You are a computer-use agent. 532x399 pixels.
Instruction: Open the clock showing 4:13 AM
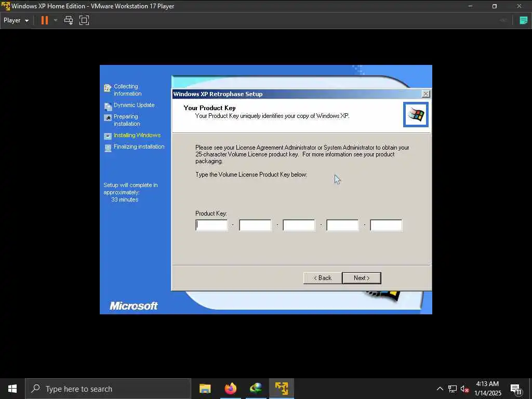[487, 389]
